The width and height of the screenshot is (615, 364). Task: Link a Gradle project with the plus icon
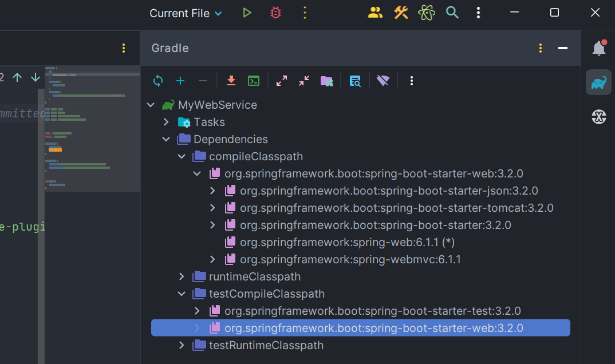(180, 81)
